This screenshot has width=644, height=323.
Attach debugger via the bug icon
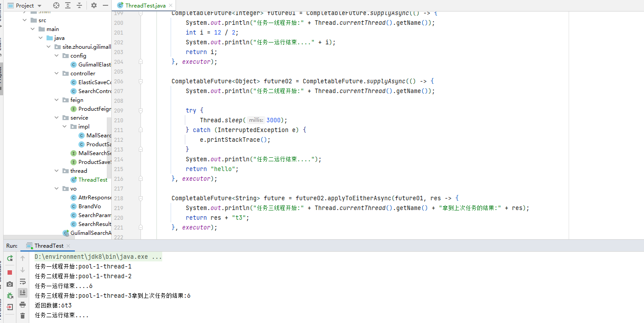point(10,295)
